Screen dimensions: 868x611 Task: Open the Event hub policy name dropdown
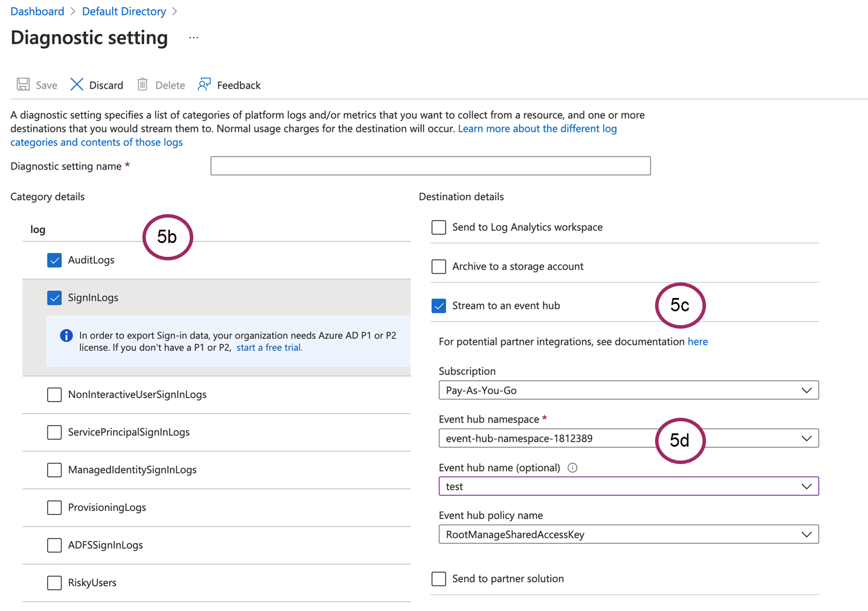click(x=807, y=534)
